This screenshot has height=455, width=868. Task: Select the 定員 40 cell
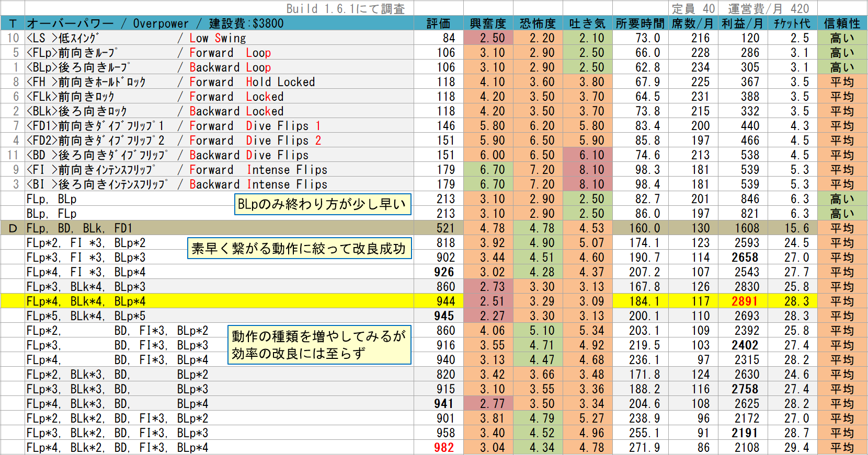coord(693,8)
